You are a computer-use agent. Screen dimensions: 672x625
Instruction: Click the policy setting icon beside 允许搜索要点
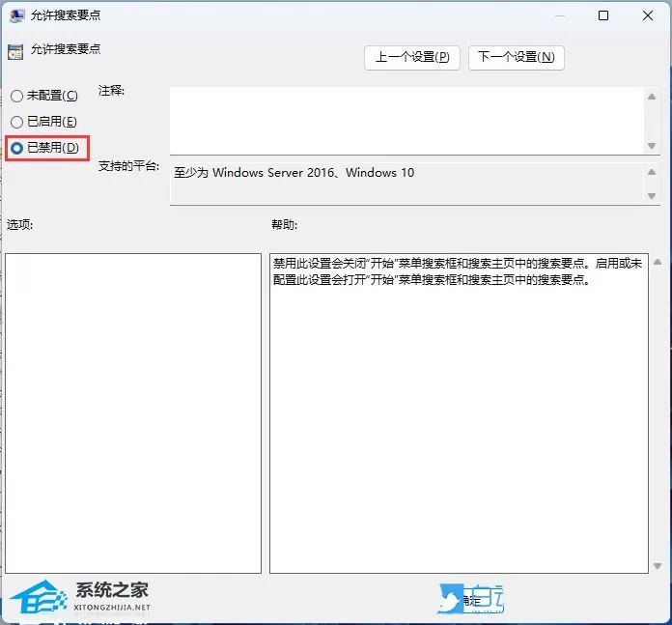(15, 52)
